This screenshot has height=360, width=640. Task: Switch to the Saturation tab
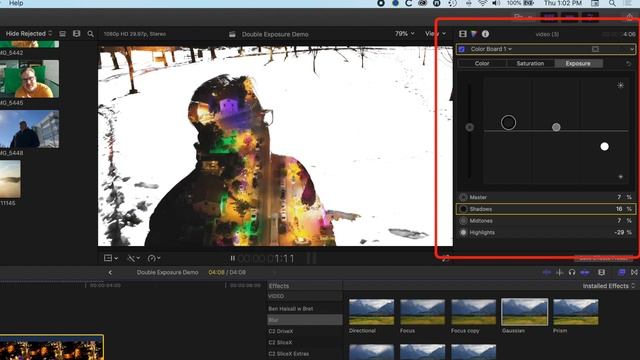click(530, 64)
